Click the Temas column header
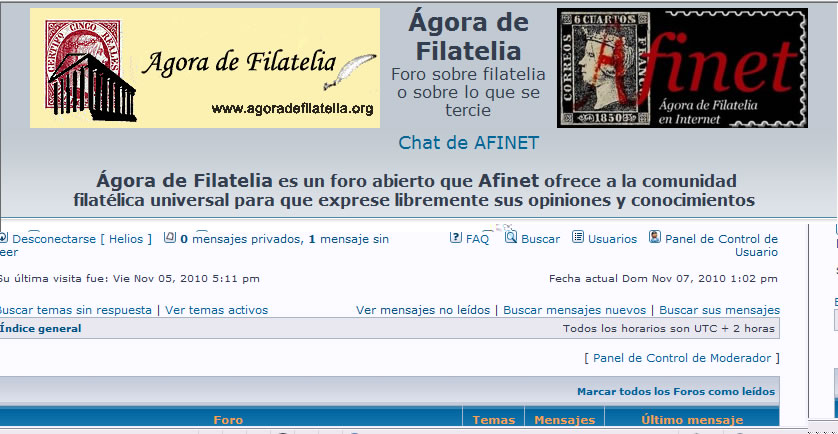The height and width of the screenshot is (434, 838). (x=494, y=420)
